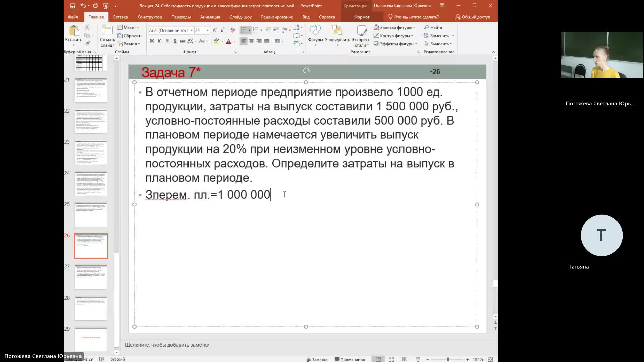Toggle italic formatting (К)
The image size is (644, 362).
159,41
